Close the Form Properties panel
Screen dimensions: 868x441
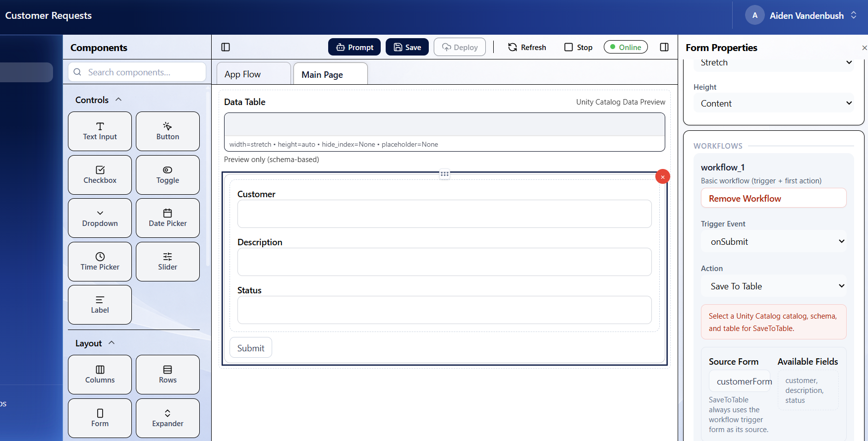[864, 48]
